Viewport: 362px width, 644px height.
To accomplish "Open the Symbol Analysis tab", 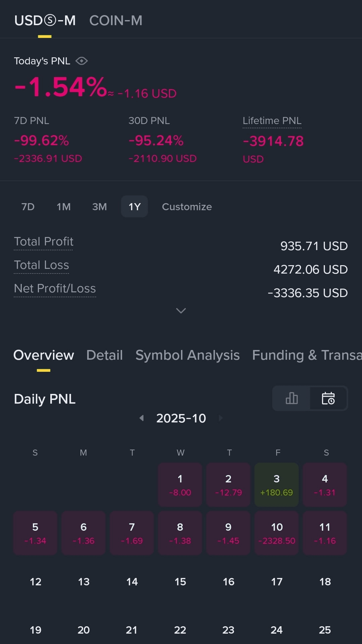I will pos(187,355).
